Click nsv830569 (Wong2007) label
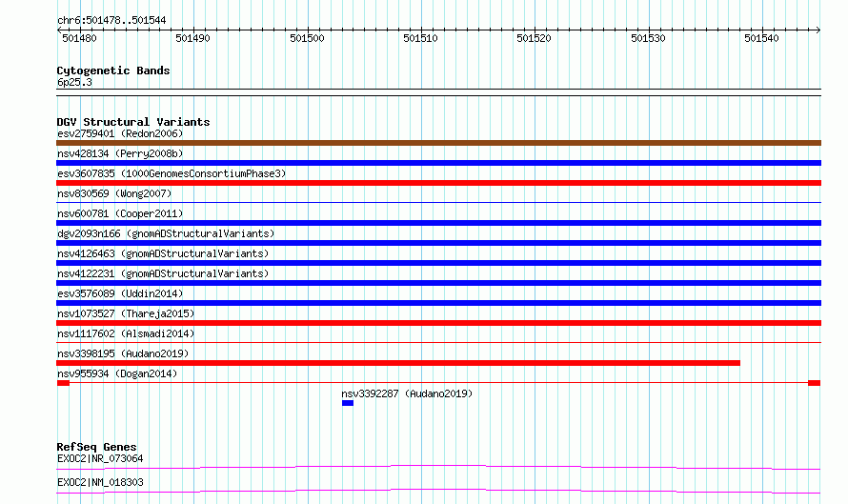 coord(114,193)
